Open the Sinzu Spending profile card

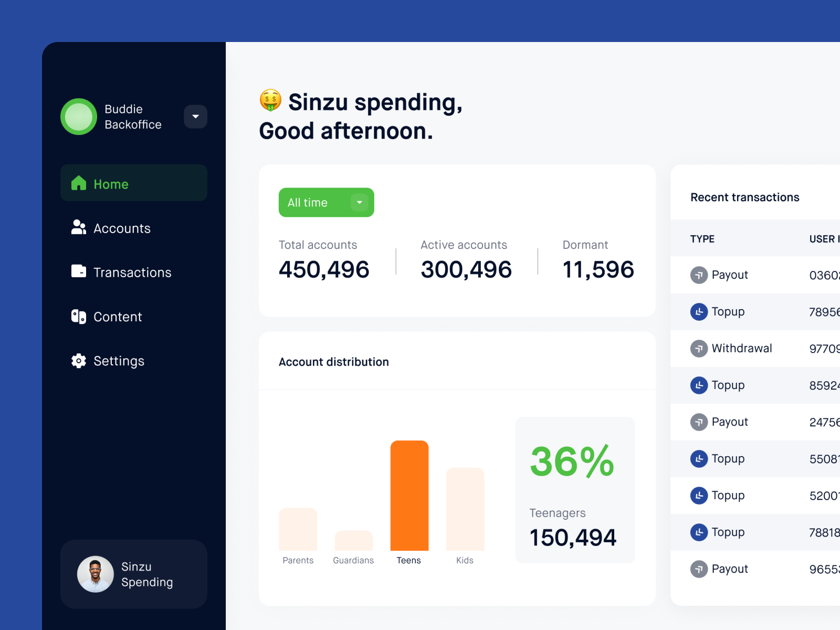pyautogui.click(x=134, y=574)
